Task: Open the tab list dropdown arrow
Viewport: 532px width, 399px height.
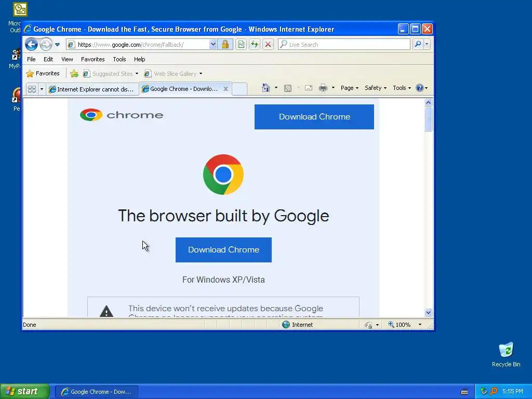Action: [x=42, y=89]
